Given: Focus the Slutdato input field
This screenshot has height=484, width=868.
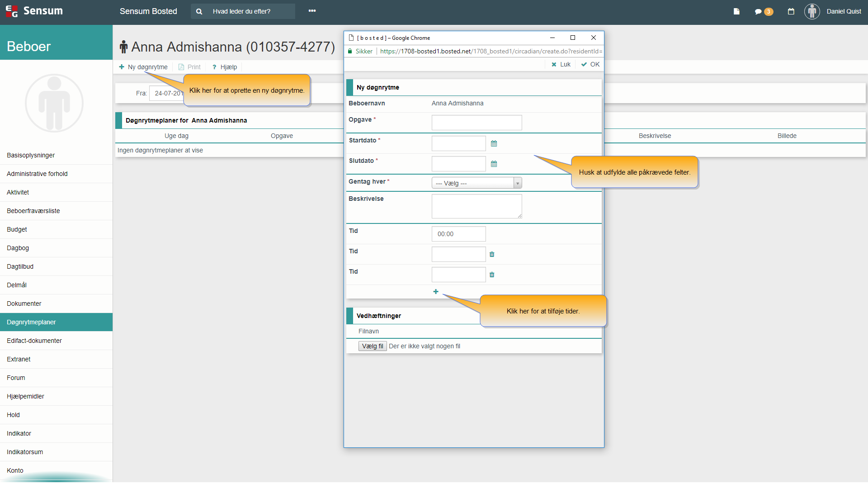Looking at the screenshot, I should (458, 164).
